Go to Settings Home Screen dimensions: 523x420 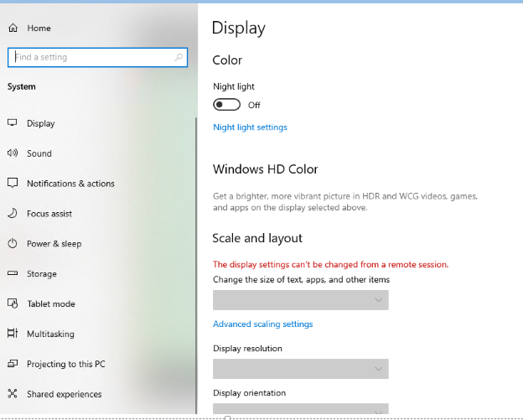[x=39, y=28]
